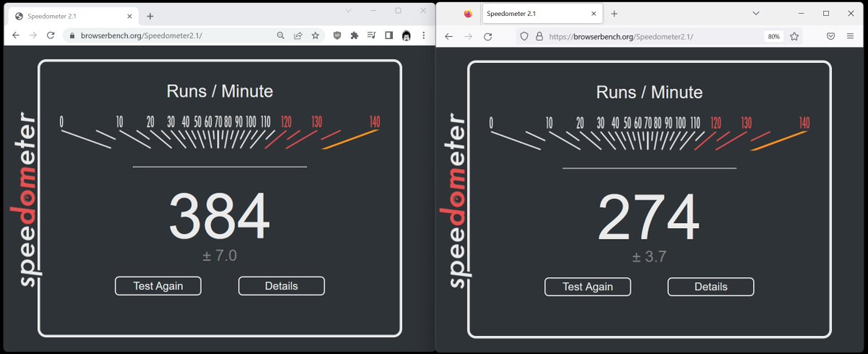This screenshot has height=354, width=868.
Task: Open the shield extension in Chrome's toolbar
Action: [337, 35]
